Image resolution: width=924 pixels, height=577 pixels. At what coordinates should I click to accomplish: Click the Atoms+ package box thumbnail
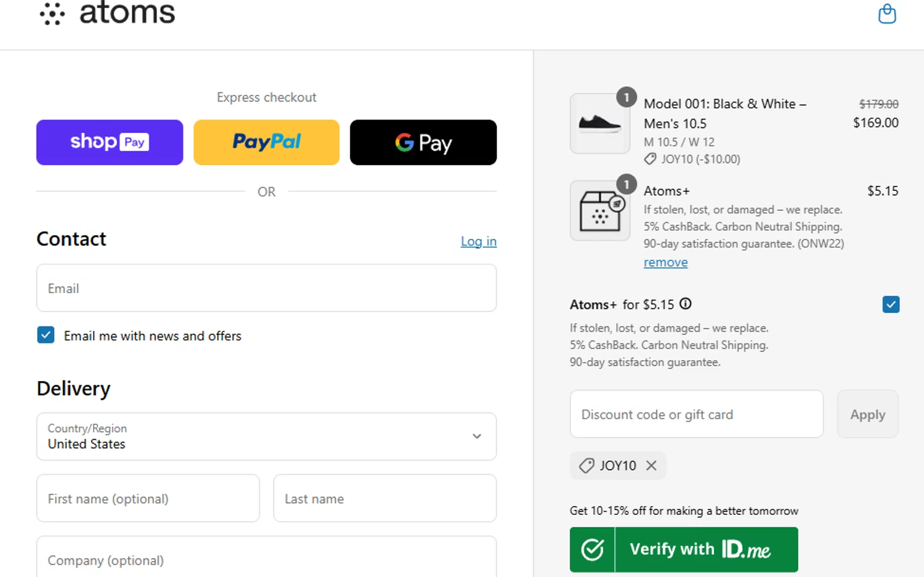(600, 211)
